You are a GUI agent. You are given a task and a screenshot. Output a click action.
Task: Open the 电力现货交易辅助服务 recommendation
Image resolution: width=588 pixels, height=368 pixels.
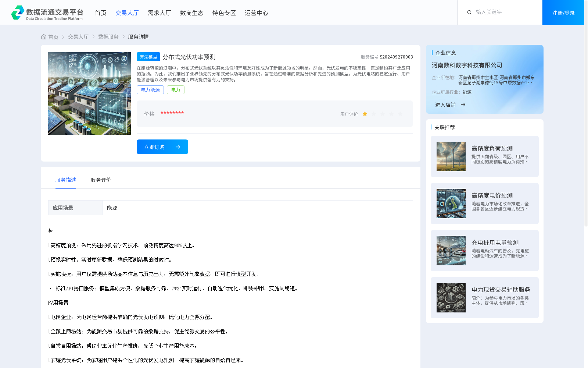pos(501,290)
